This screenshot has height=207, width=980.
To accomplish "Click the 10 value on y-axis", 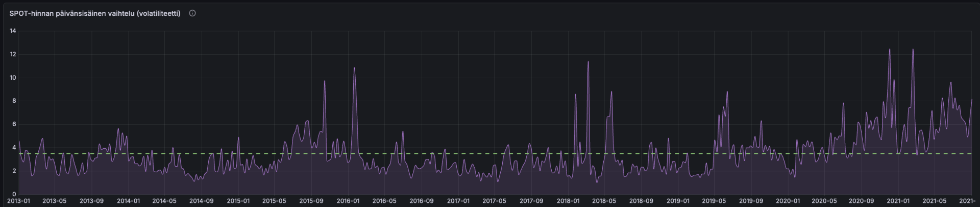I will (x=13, y=78).
